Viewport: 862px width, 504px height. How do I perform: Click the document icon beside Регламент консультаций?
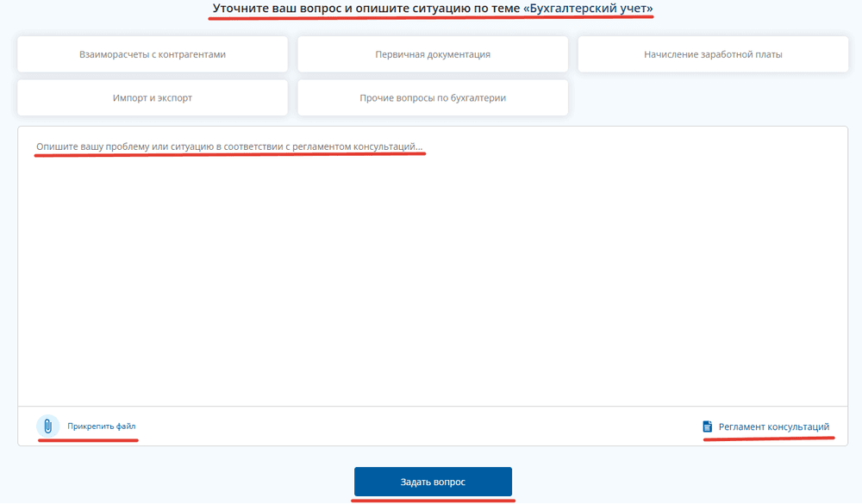708,426
